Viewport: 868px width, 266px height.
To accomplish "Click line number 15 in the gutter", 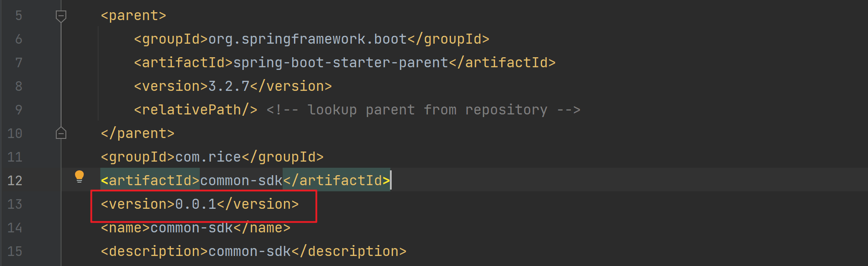I will [15, 251].
